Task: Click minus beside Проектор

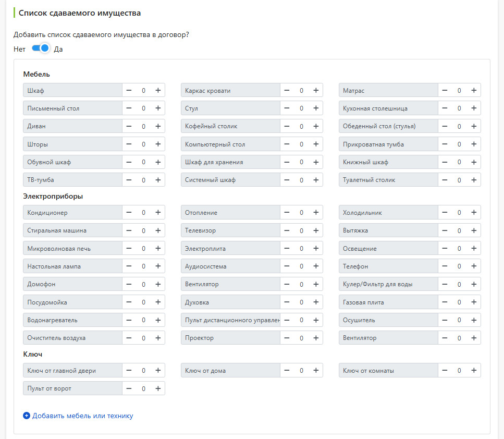Action: [287, 338]
